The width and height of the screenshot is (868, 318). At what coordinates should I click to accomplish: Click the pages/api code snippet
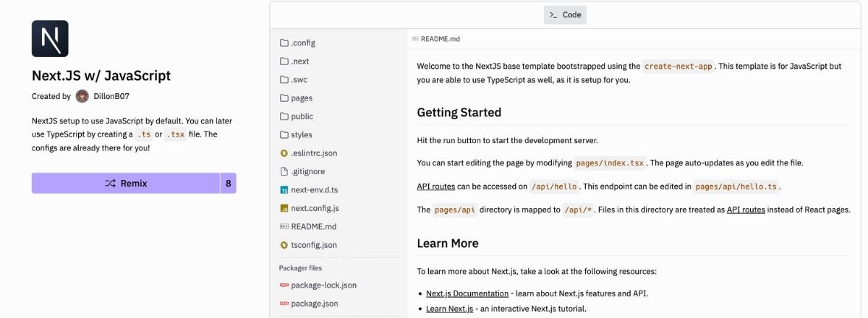click(x=455, y=210)
